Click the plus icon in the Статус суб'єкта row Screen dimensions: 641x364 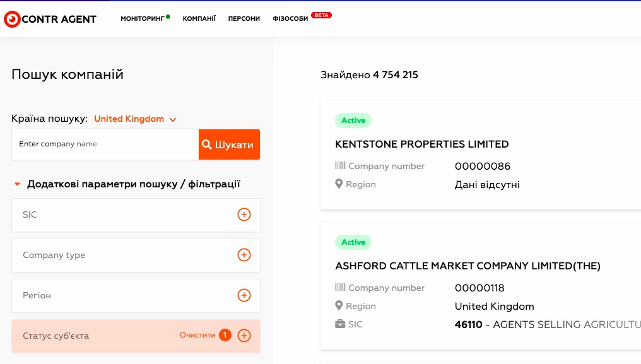coord(244,336)
